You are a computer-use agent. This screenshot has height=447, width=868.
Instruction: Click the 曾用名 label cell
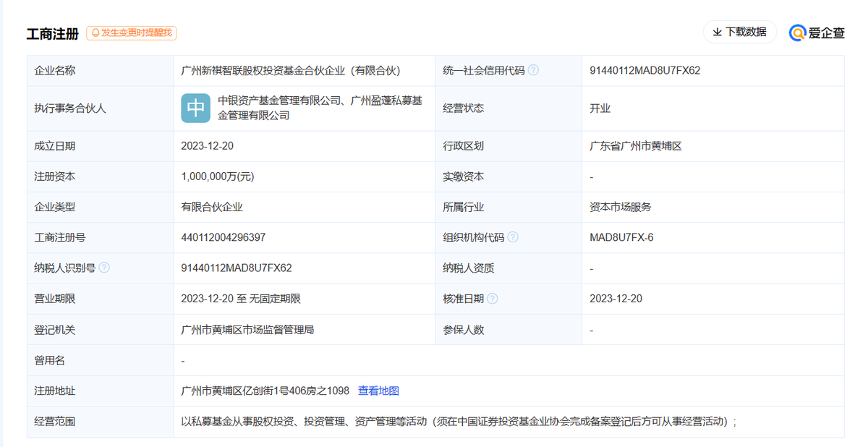tap(101, 360)
